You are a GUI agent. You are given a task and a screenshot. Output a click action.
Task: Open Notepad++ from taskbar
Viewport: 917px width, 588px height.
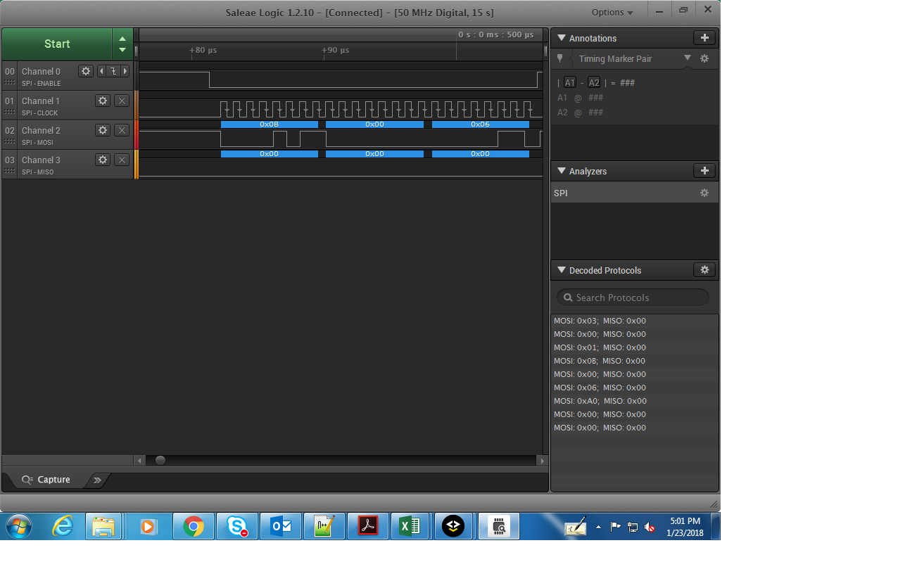click(324, 526)
